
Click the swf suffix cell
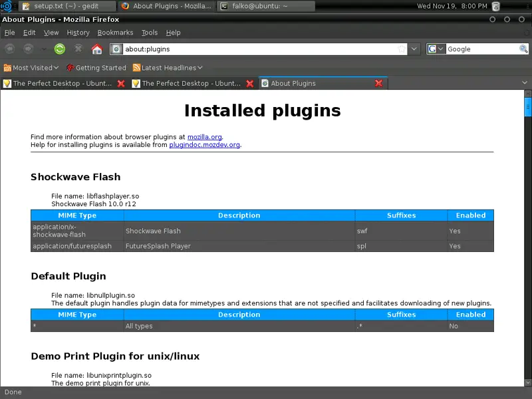click(402, 231)
